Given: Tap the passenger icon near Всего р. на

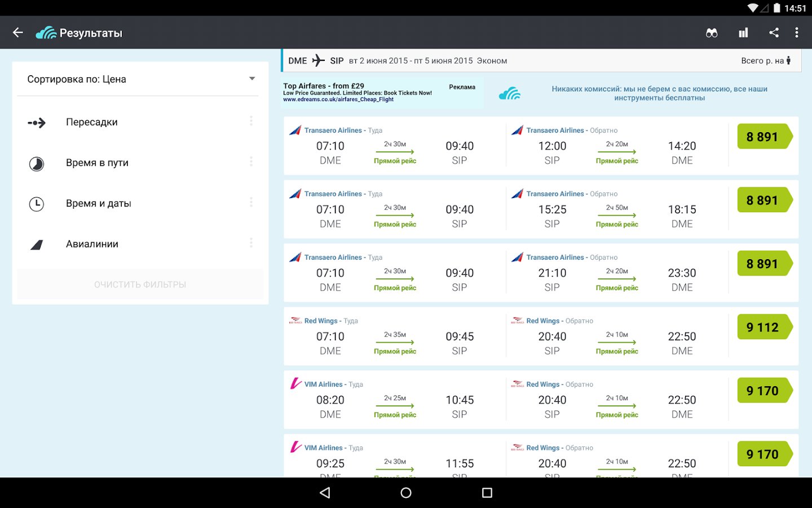Looking at the screenshot, I should coord(788,60).
